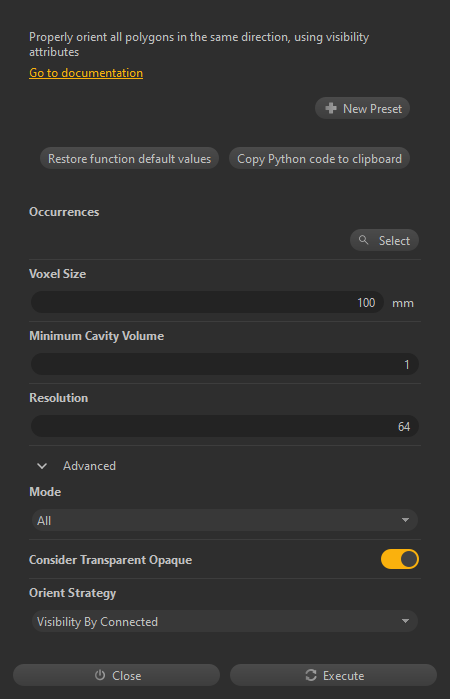Open Orient Strategy dropdown arrow
450x699 pixels.
(405, 621)
